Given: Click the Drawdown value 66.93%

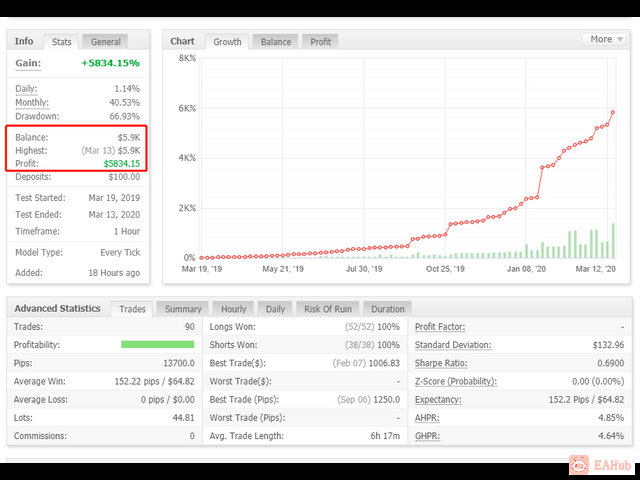Looking at the screenshot, I should pos(124,116).
